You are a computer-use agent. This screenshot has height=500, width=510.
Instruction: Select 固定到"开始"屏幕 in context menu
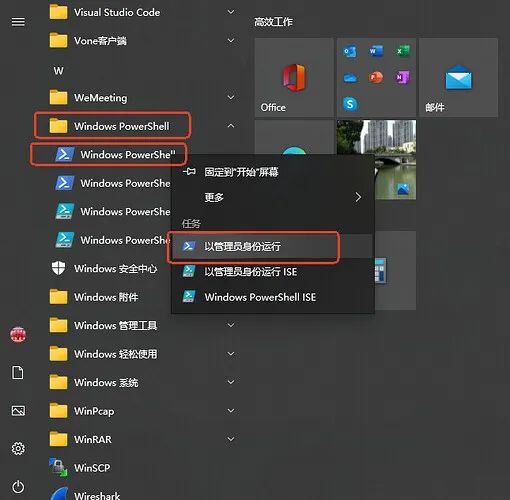pos(273,172)
